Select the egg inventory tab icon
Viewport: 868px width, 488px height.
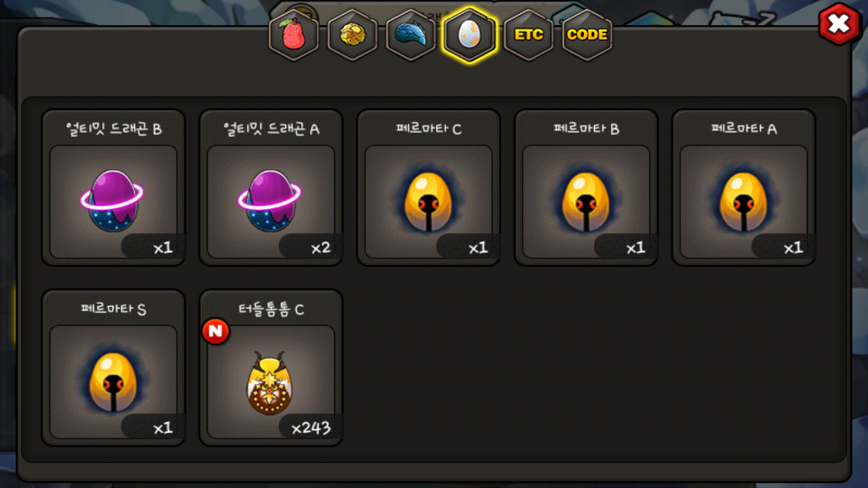click(x=469, y=35)
